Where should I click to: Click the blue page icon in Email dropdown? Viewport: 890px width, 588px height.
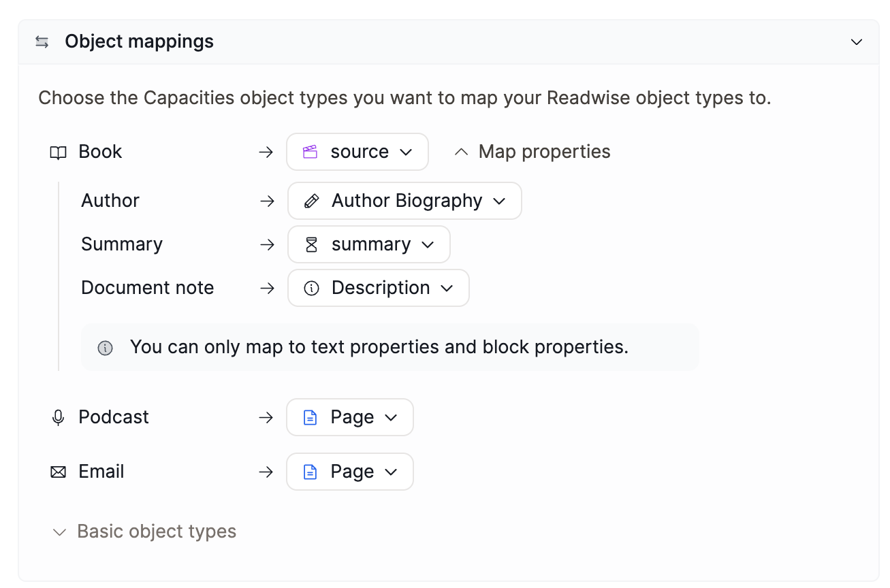coord(311,472)
